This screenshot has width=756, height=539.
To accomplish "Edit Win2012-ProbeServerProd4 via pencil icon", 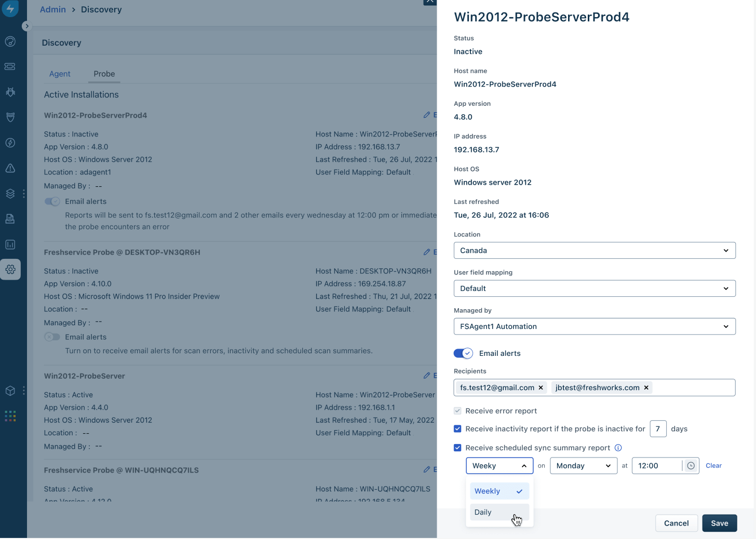I will pos(427,115).
